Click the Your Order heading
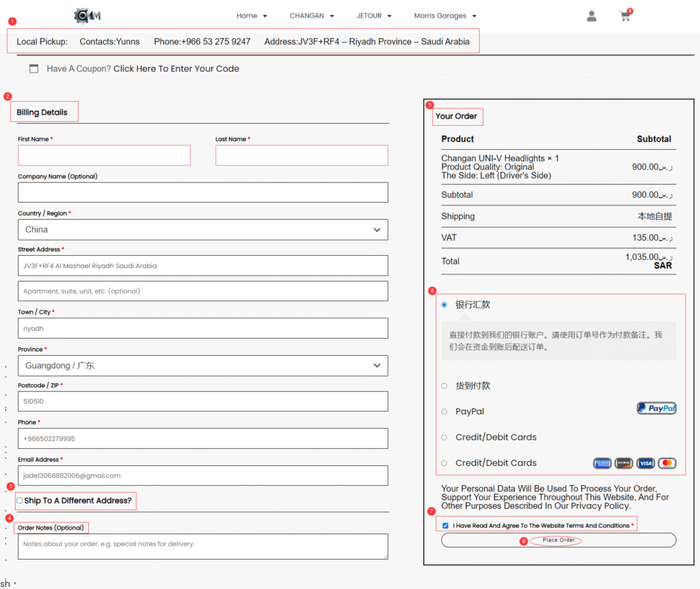The height and width of the screenshot is (589, 700). [x=456, y=116]
